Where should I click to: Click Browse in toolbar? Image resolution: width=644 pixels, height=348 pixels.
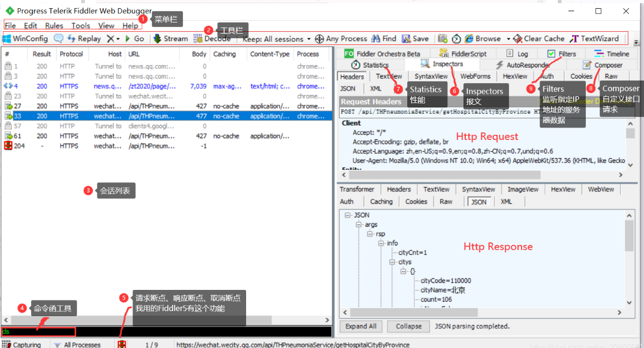pos(483,39)
